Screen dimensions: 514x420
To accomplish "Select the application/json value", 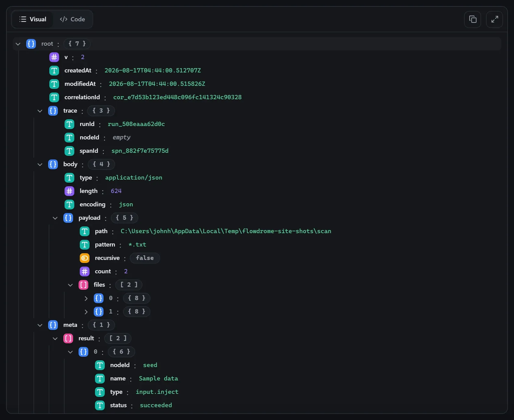I will click(134, 178).
